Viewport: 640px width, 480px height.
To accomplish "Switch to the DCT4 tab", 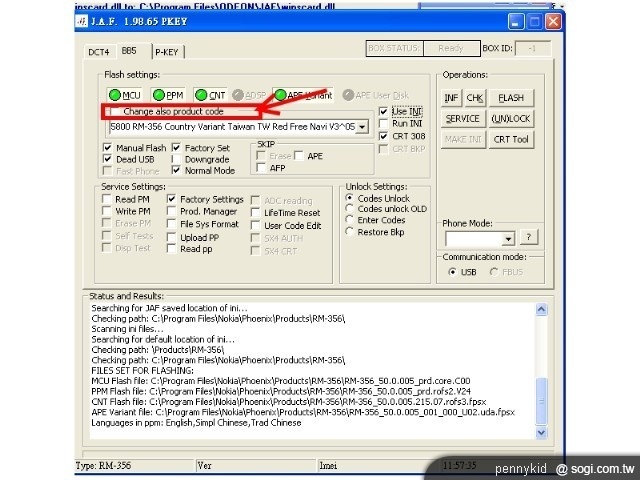I will (98, 51).
